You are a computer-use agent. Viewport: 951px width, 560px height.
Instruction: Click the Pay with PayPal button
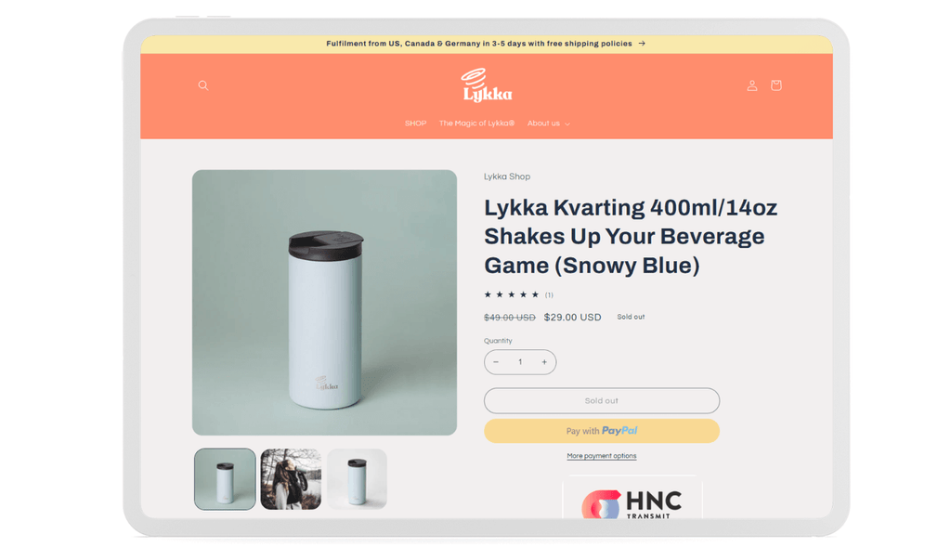point(602,431)
